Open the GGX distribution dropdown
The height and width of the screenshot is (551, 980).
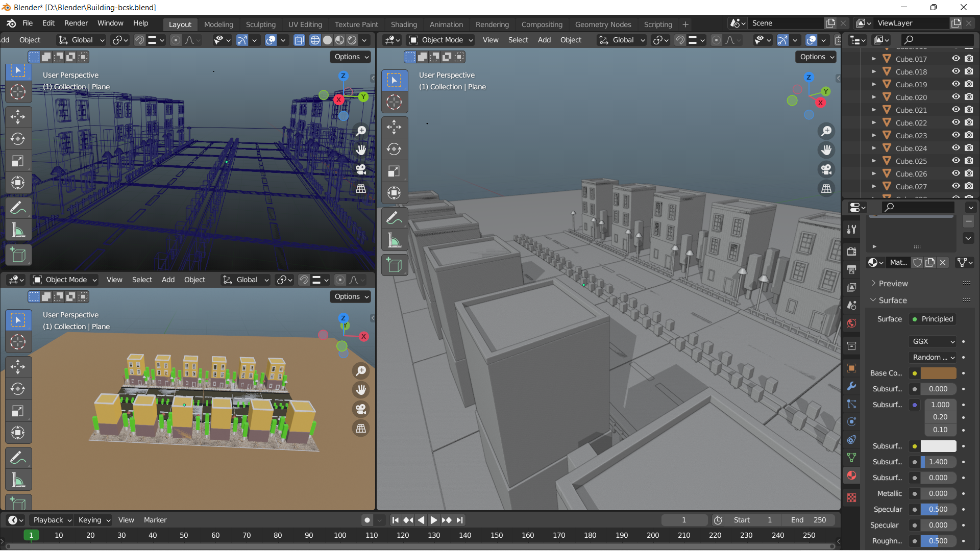click(x=933, y=341)
